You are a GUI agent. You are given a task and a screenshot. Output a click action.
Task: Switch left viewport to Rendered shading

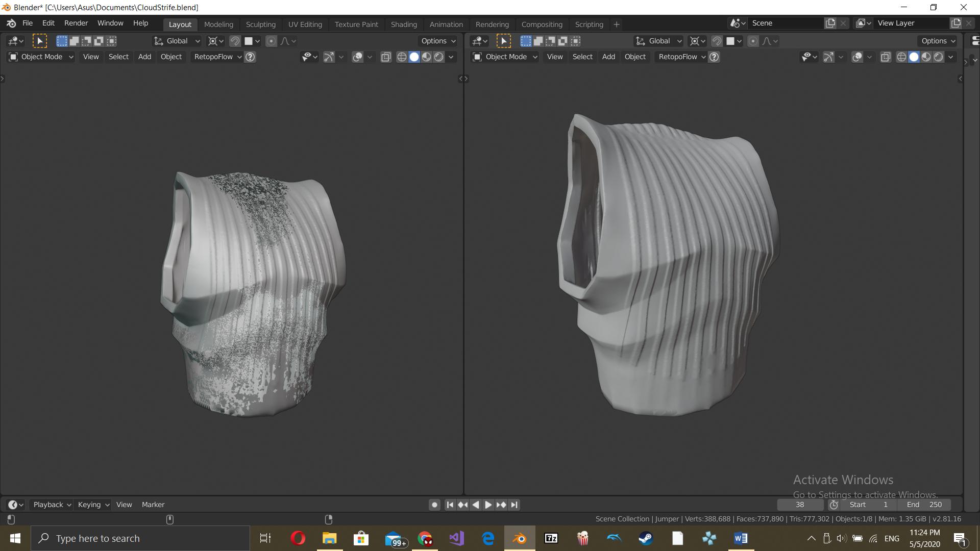pos(438,57)
